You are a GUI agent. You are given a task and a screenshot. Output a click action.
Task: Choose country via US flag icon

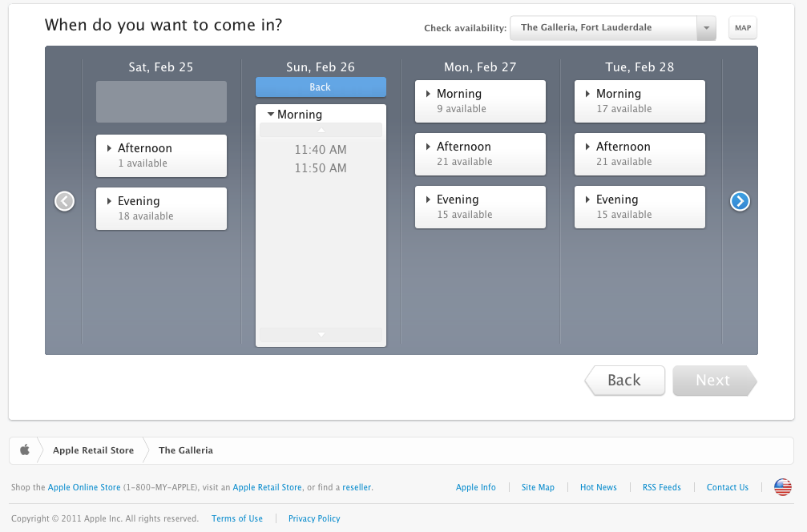point(783,486)
